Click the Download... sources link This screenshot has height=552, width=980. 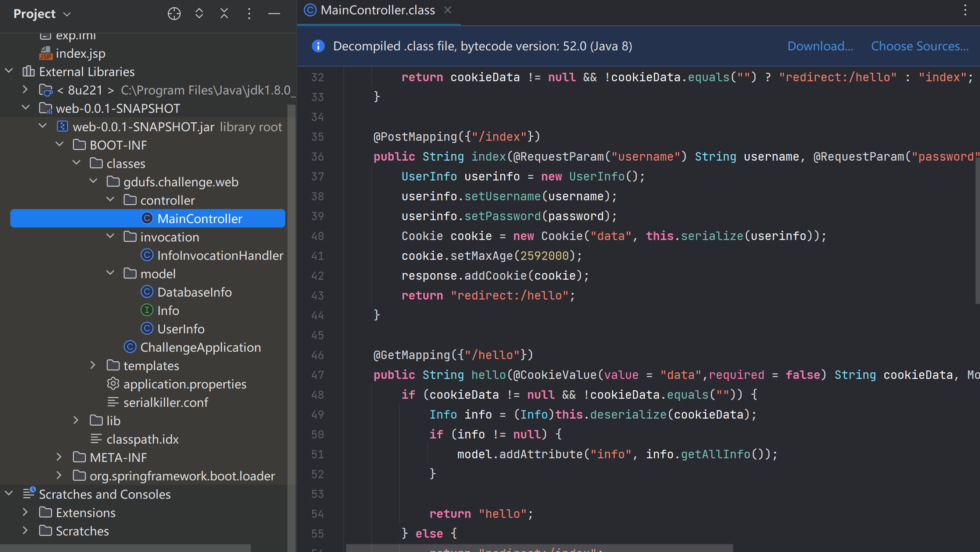820,46
